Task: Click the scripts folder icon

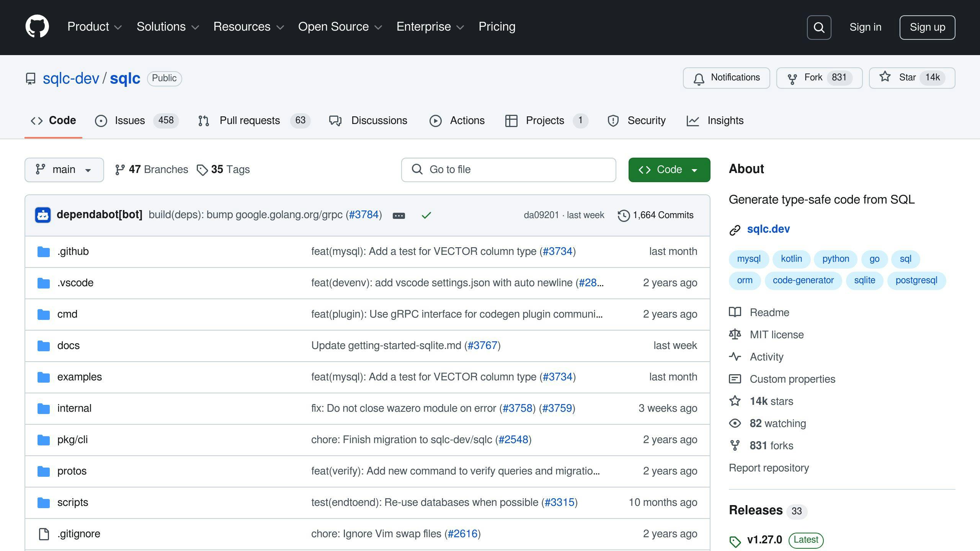Action: pos(44,503)
